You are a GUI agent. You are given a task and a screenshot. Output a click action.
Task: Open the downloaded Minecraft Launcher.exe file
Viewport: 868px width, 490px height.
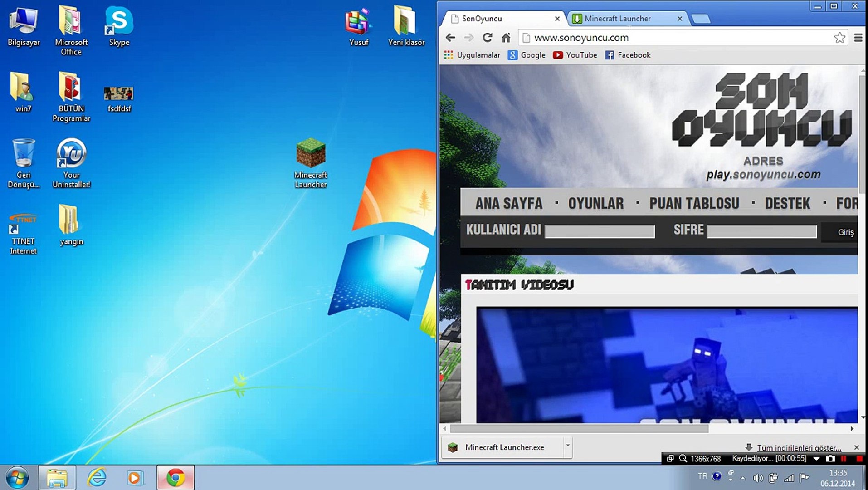tap(503, 447)
